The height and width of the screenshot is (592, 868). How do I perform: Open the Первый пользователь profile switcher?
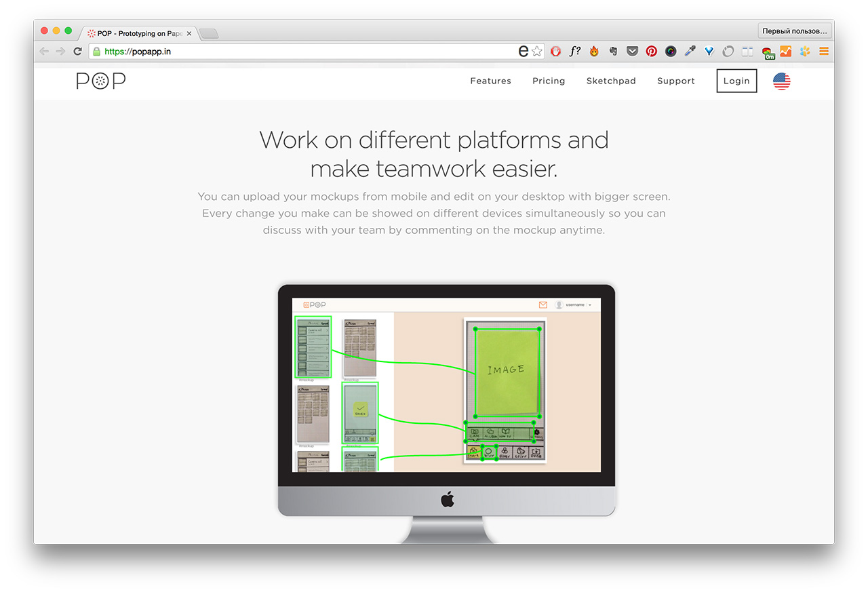pyautogui.click(x=795, y=31)
